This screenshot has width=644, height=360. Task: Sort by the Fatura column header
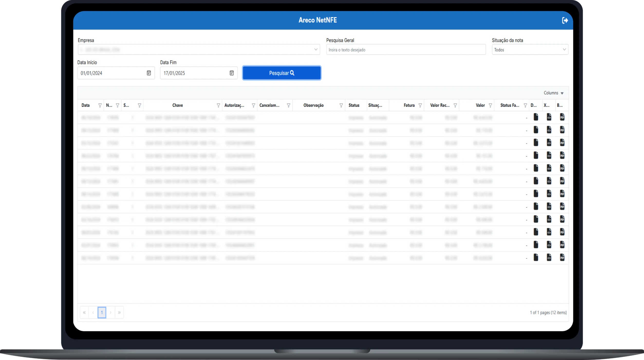pyautogui.click(x=409, y=105)
